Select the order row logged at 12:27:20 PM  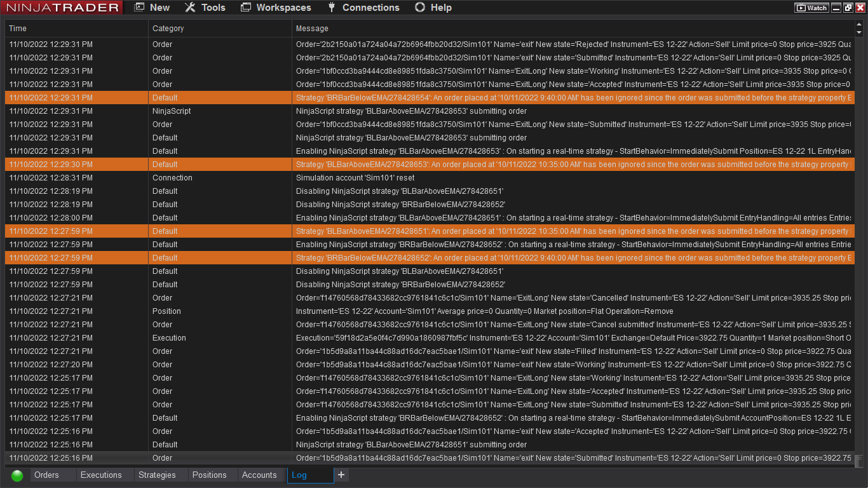[430, 365]
